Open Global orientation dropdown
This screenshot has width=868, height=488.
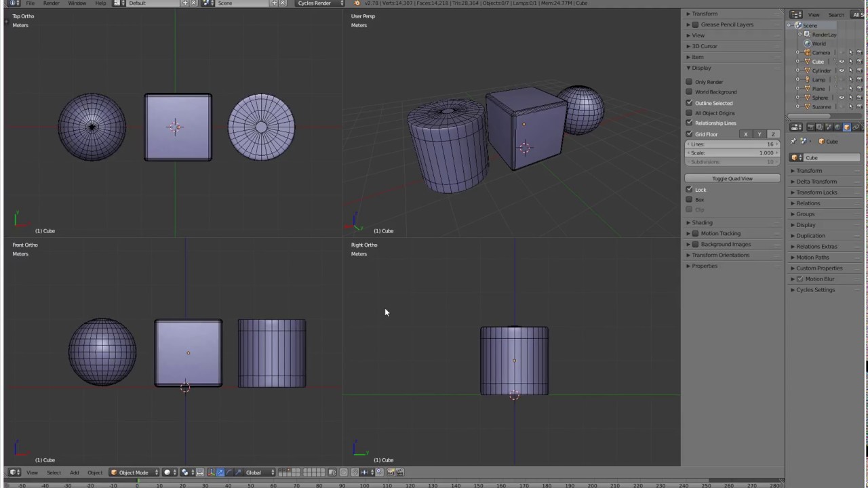pyautogui.click(x=260, y=472)
